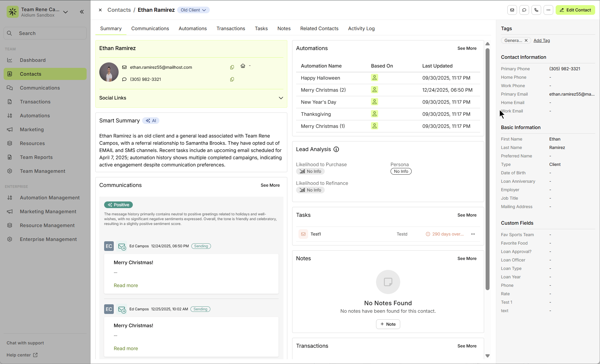The width and height of the screenshot is (600, 364).
Task: Click the chat message icon in top bar
Action: click(524, 10)
